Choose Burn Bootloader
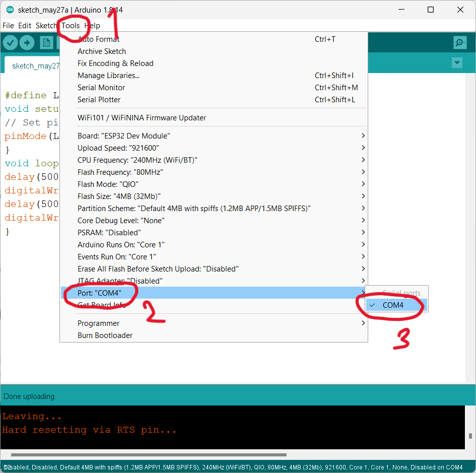The height and width of the screenshot is (473, 476). [214, 335]
